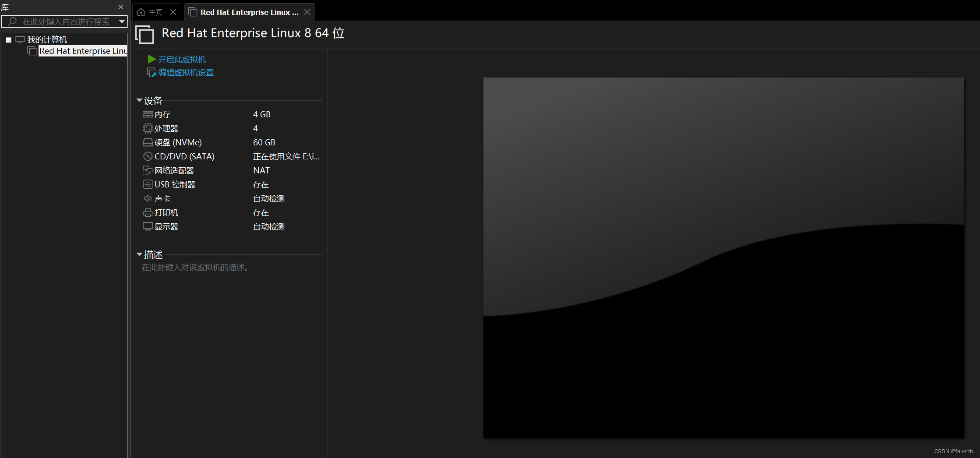Click the green power-on play icon
This screenshot has height=458, width=980.
[152, 59]
